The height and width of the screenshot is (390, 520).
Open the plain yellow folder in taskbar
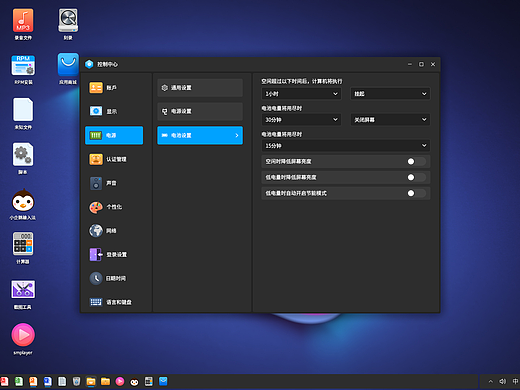(x=105, y=381)
